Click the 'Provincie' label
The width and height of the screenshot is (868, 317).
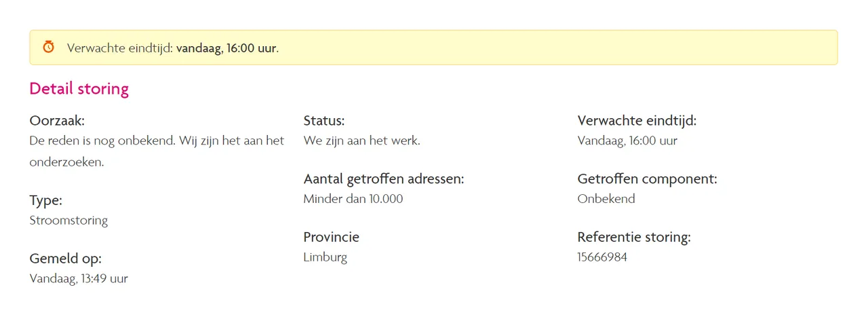click(x=332, y=238)
